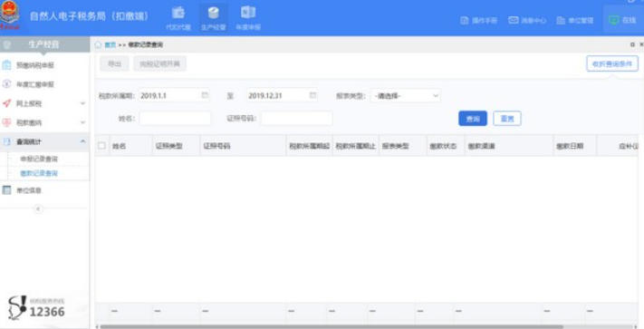Image resolution: width=644 pixels, height=329 pixels.
Task: Click the 导出 button
Action: click(x=114, y=63)
